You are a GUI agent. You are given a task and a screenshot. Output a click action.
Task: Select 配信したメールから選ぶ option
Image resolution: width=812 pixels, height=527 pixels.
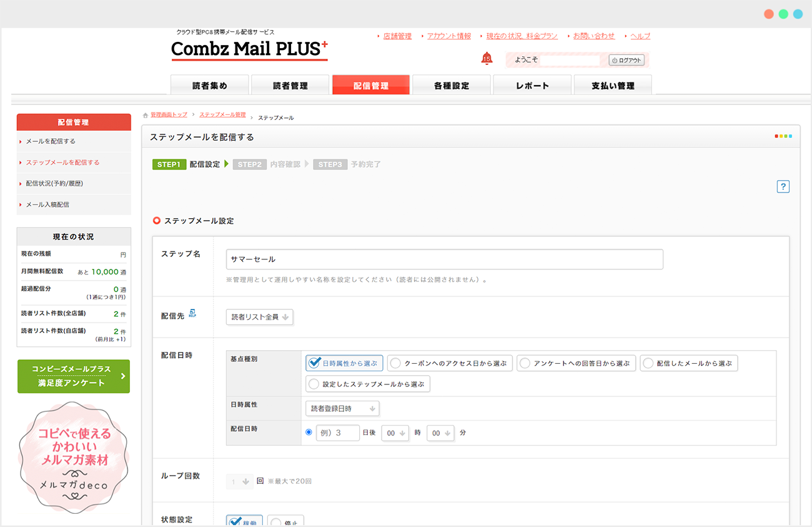(x=688, y=363)
